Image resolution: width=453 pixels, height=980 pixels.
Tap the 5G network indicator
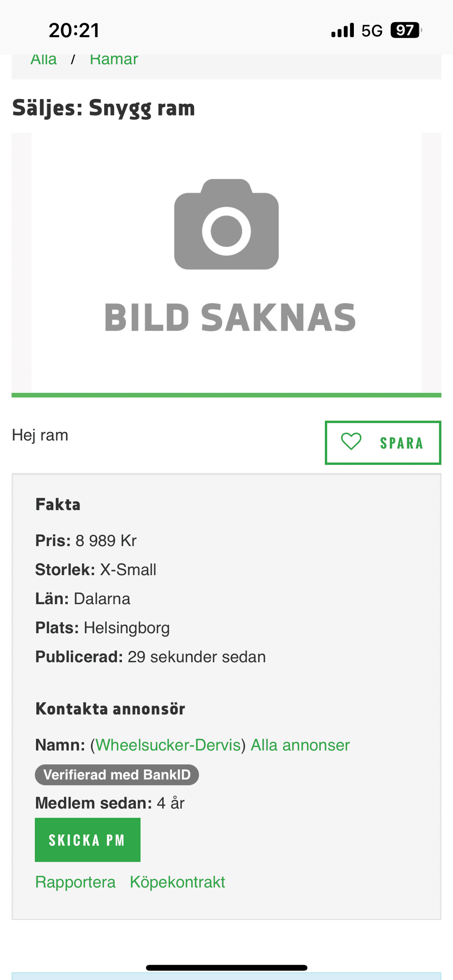coord(371,31)
